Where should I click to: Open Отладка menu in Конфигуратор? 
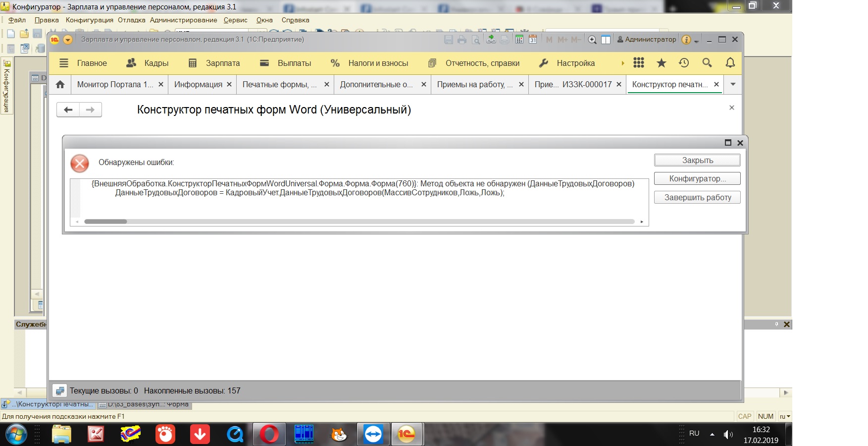click(132, 20)
